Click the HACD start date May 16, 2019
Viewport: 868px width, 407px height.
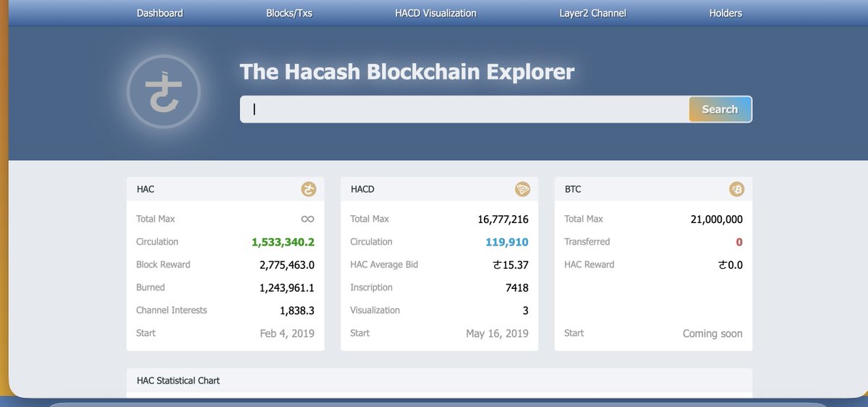click(x=498, y=334)
